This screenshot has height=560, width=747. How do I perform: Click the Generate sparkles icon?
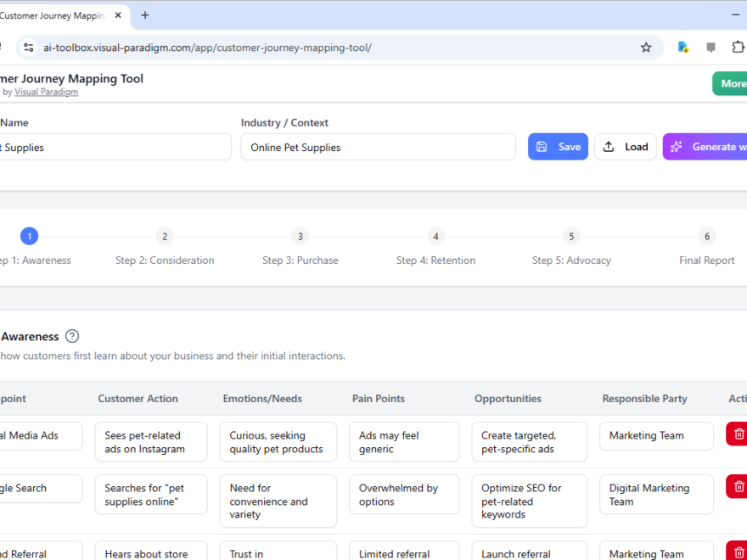677,146
